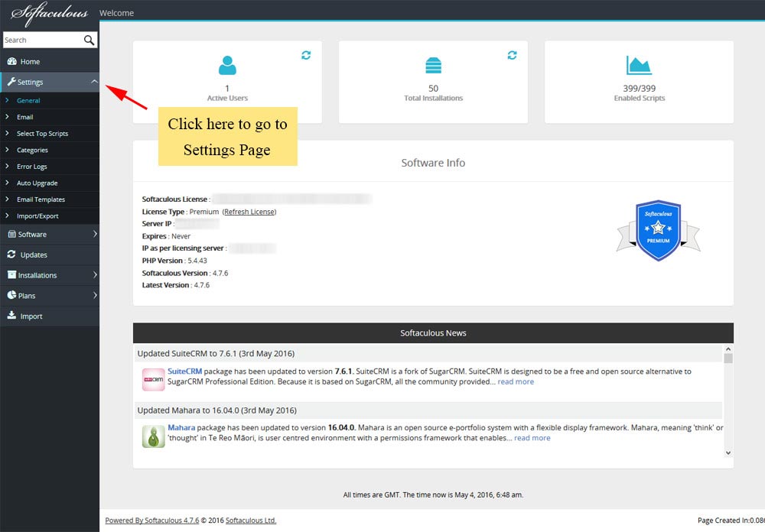The height and width of the screenshot is (532, 765).
Task: Click the Settings wrench icon
Action: pos(11,82)
